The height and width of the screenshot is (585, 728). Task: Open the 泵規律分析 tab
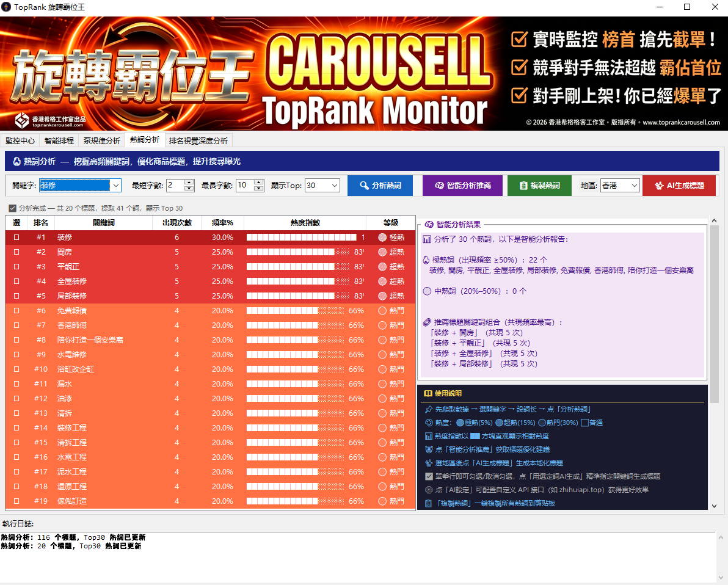[101, 140]
